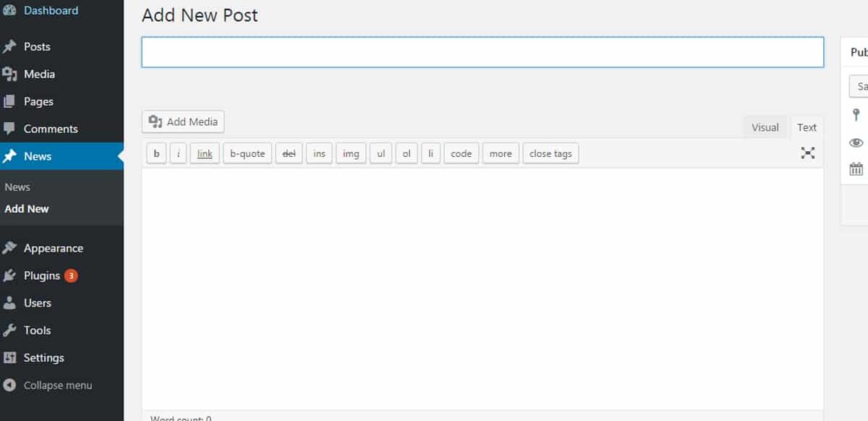Click the Settings sliders icon
Image resolution: width=868 pixels, height=421 pixels.
click(9, 358)
